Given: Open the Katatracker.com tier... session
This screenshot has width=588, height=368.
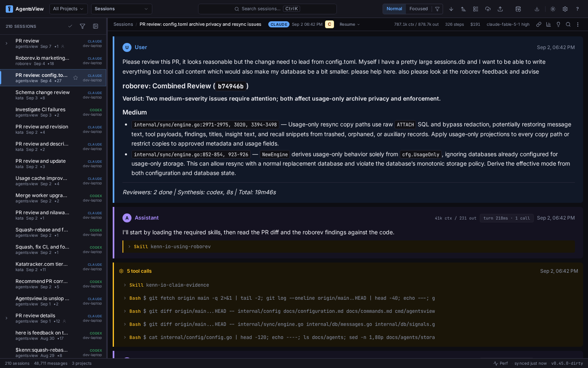Looking at the screenshot, I should [x=53, y=267].
